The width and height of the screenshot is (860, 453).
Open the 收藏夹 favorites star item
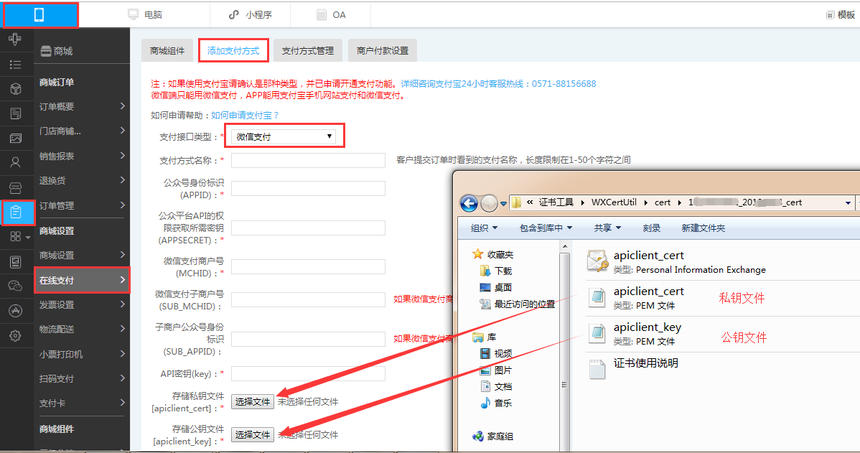click(493, 254)
